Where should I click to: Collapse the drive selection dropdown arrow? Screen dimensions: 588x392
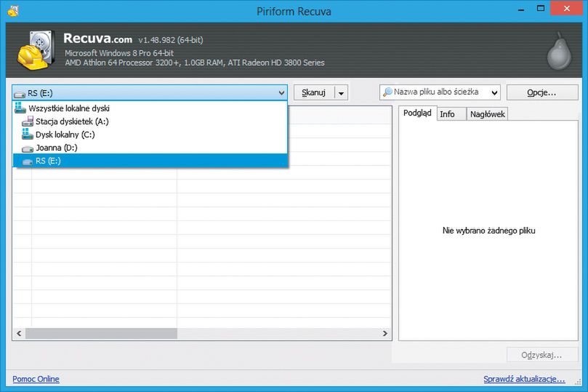coord(281,92)
